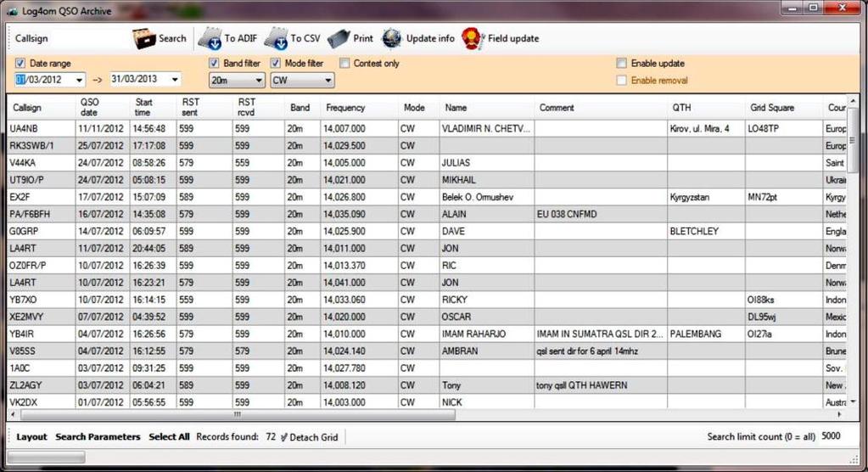Viewport: 868px width, 472px height.
Task: Open the 20m band dropdown
Action: tap(259, 81)
